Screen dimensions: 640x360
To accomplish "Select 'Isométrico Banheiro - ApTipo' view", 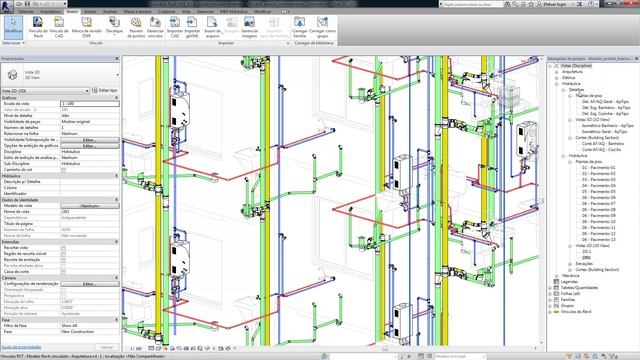I will click(x=607, y=126).
